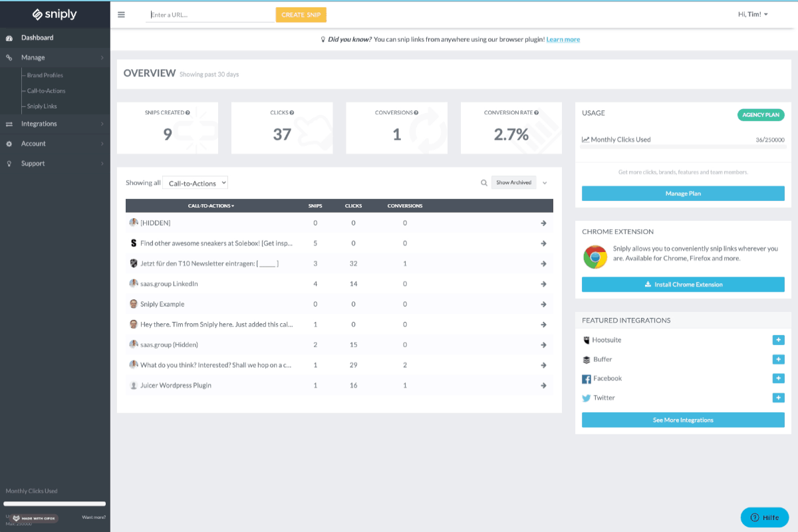Click the Monthly Clicks Used progress bar
Image resolution: width=798 pixels, height=532 pixels.
coord(55,503)
